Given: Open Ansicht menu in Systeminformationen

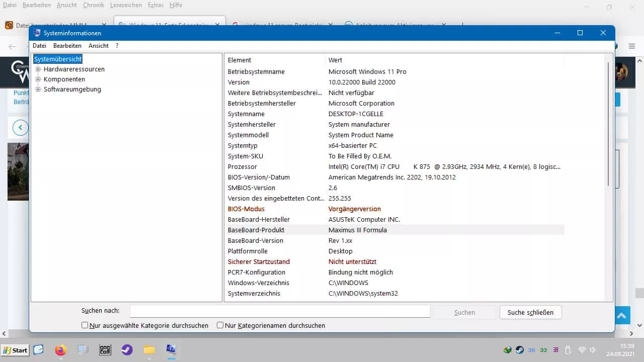Looking at the screenshot, I should pyautogui.click(x=99, y=46).
